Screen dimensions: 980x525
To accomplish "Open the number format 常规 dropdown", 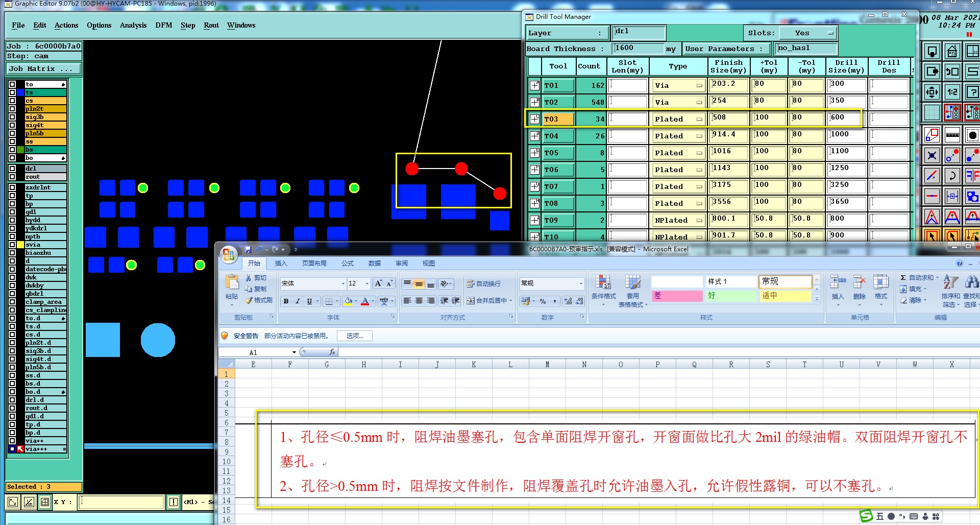I will pos(581,283).
